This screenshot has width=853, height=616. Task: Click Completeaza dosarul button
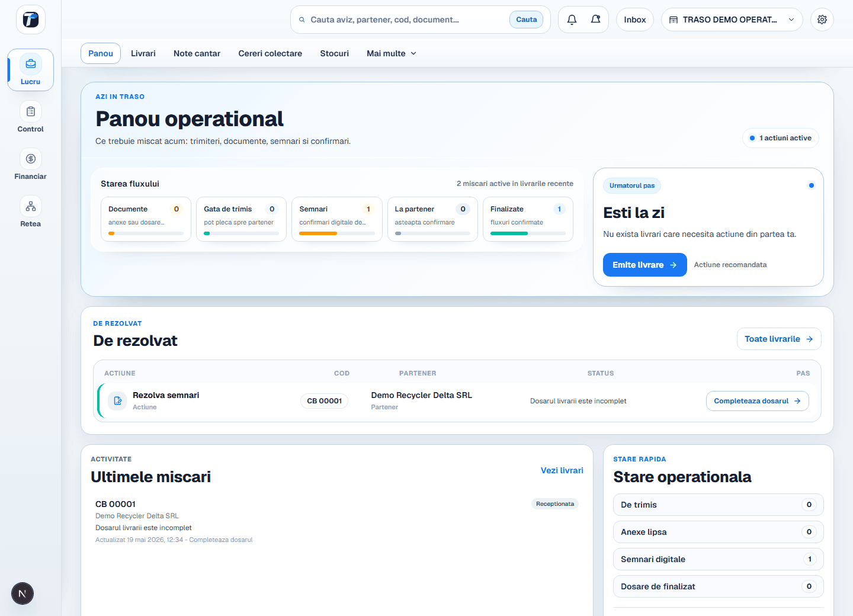coord(758,401)
